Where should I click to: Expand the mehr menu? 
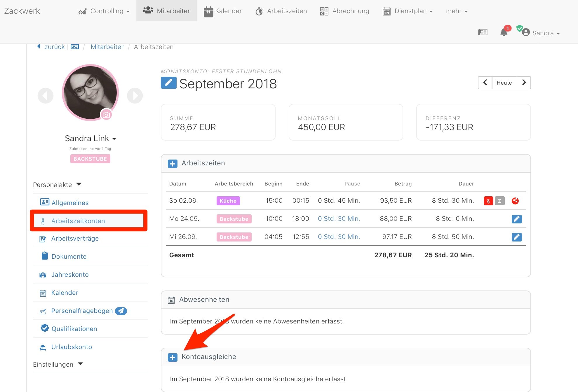[x=457, y=11]
